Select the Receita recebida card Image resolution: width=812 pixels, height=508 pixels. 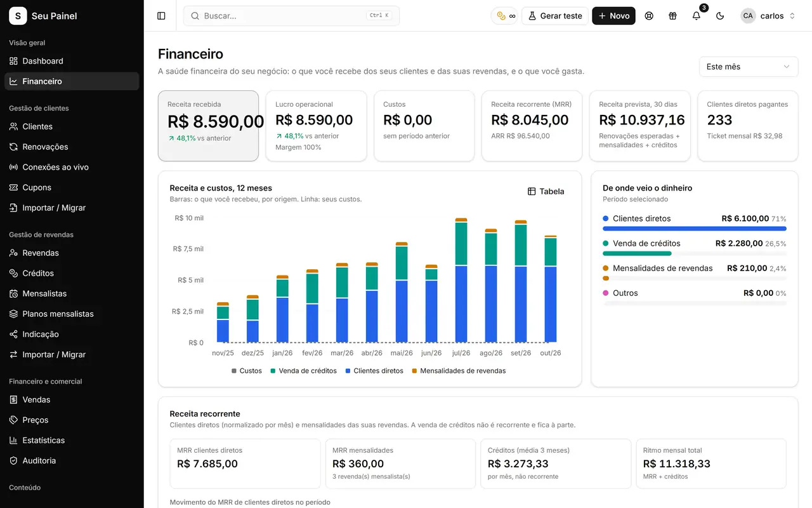point(208,126)
